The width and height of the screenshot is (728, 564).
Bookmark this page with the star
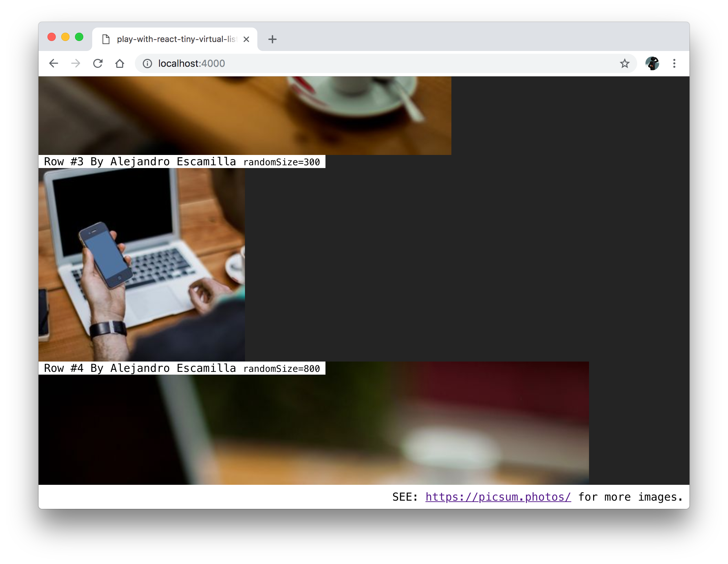pos(624,63)
